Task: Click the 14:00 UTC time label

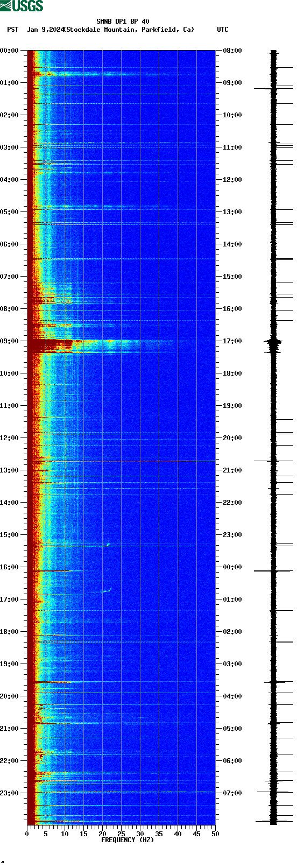Action: 232,244
